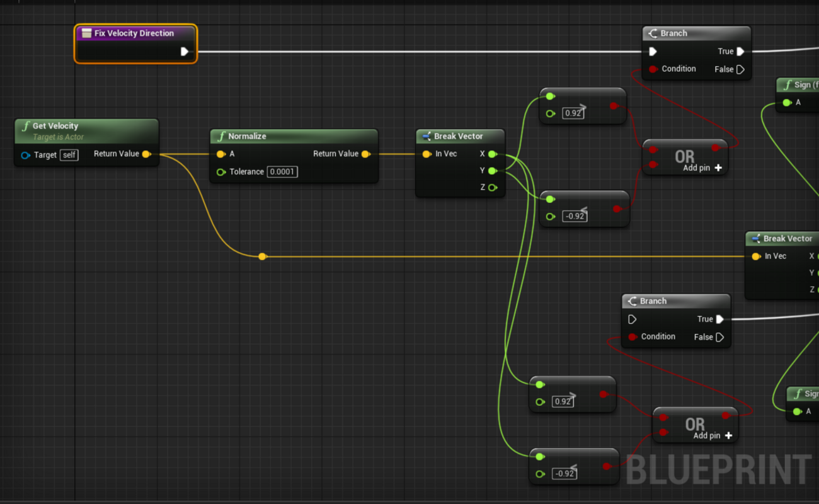Select the lower OR node label

(695, 424)
